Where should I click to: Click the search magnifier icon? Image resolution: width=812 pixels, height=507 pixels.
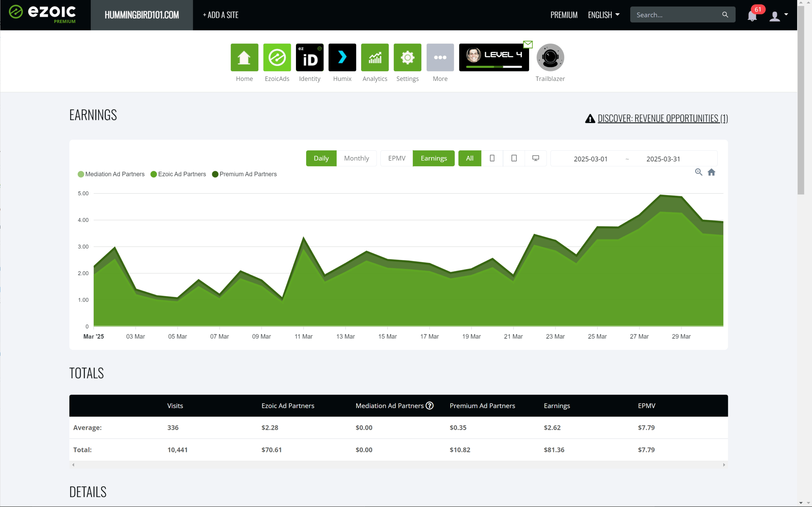click(725, 15)
